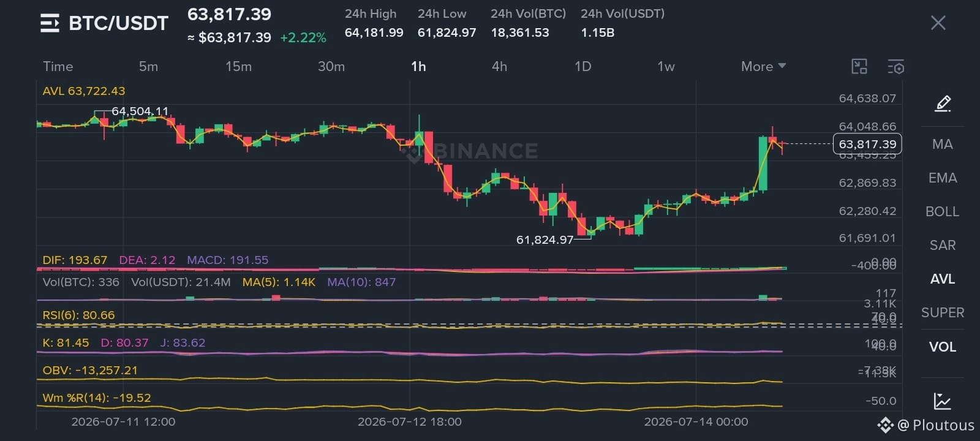Image resolution: width=980 pixels, height=441 pixels.
Task: Click the 64,638.07 price axis label
Action: tap(867, 99)
